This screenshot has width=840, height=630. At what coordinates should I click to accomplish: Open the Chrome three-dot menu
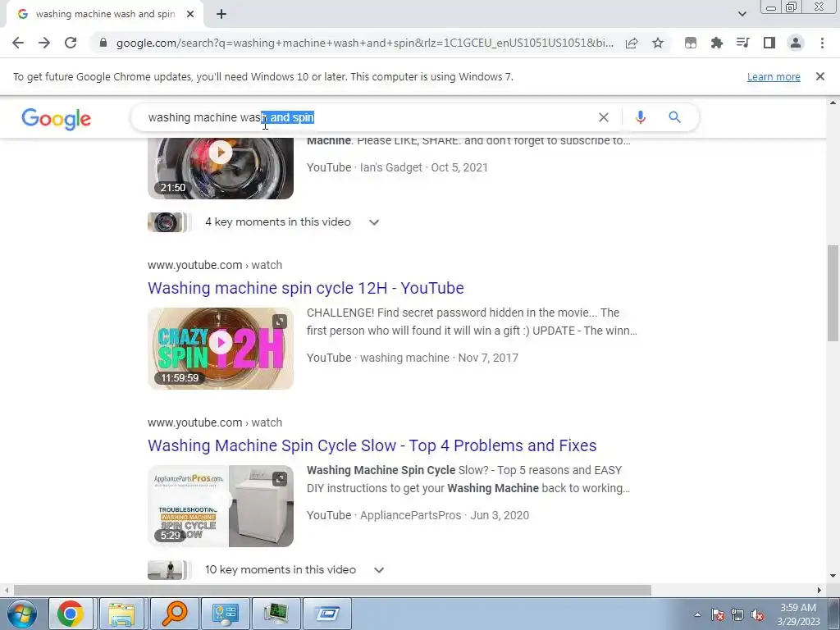coord(822,43)
